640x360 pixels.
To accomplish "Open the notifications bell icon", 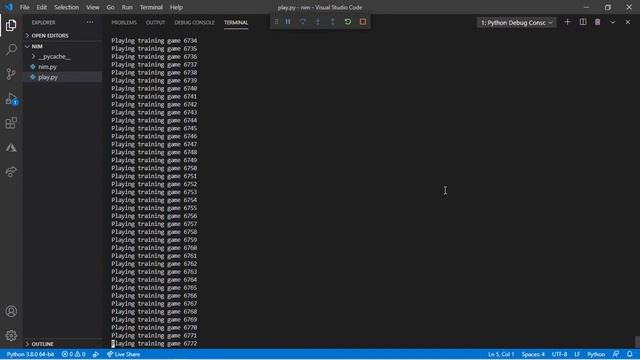I will [x=630, y=354].
